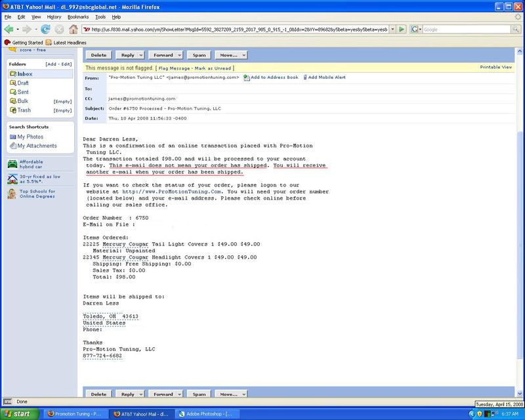525x420 pixels.
Task: Click the search magnifier icon in the Google box
Action: click(x=515, y=30)
